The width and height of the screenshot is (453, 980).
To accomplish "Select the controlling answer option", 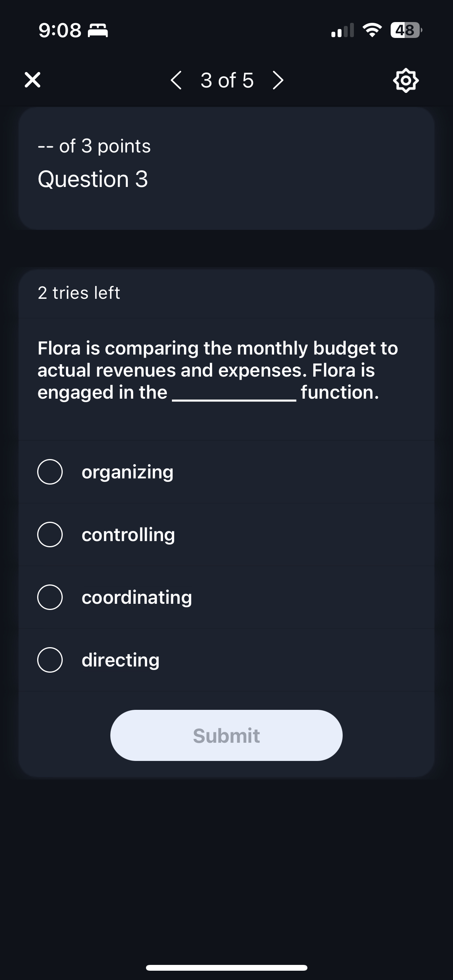I will (x=128, y=534).
